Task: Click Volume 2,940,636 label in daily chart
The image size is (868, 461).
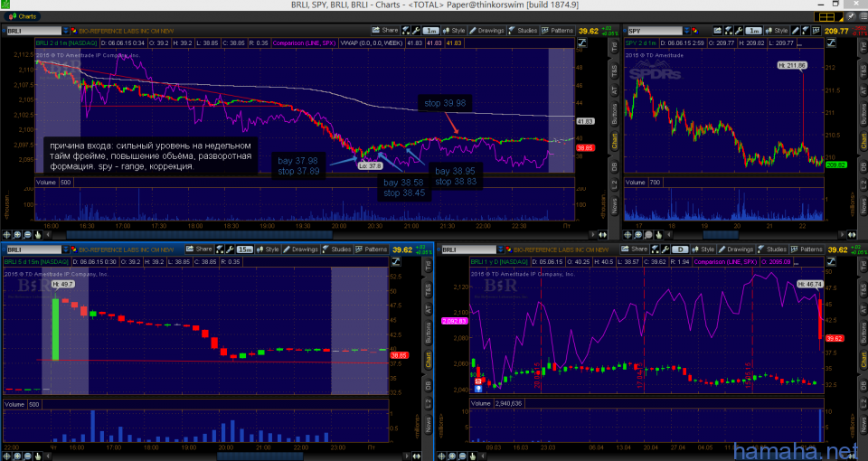Action: [x=496, y=403]
